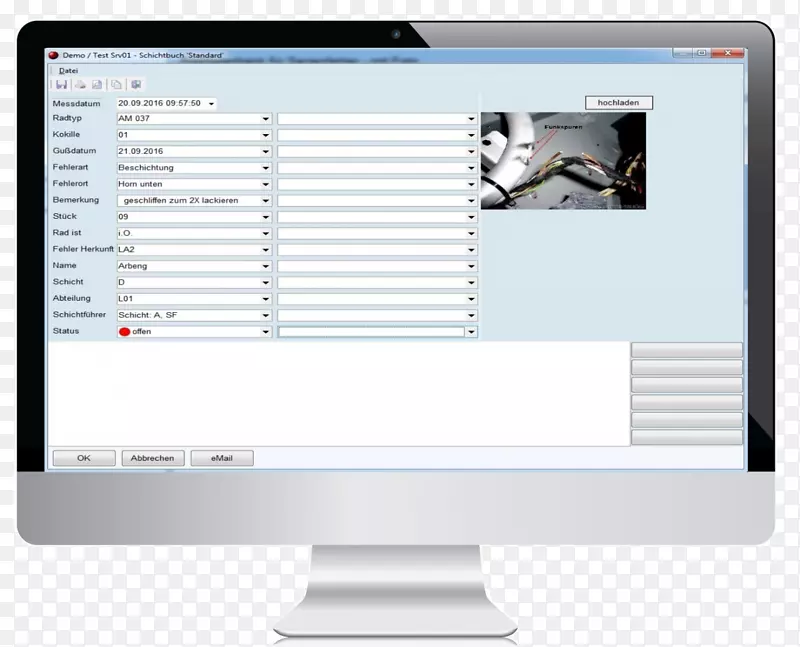Confirm the entry with the OK button
800x647 pixels.
(x=83, y=458)
